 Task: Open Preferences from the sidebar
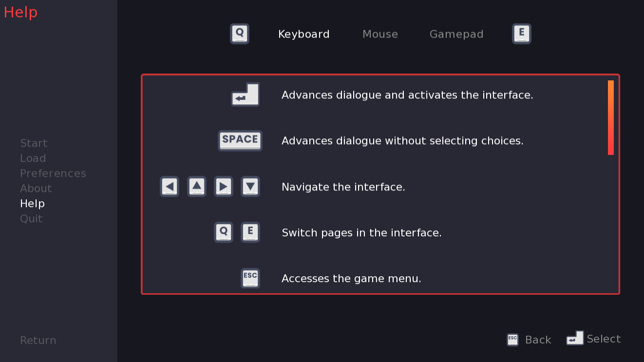(53, 173)
